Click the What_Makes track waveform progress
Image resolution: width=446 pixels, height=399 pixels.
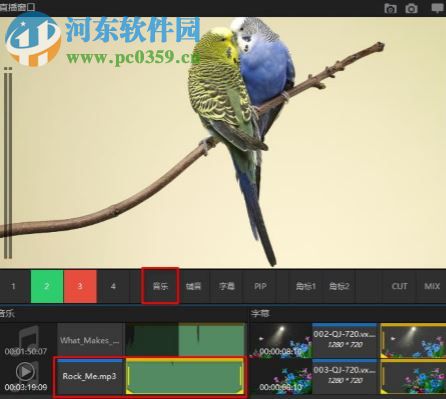coord(185,340)
